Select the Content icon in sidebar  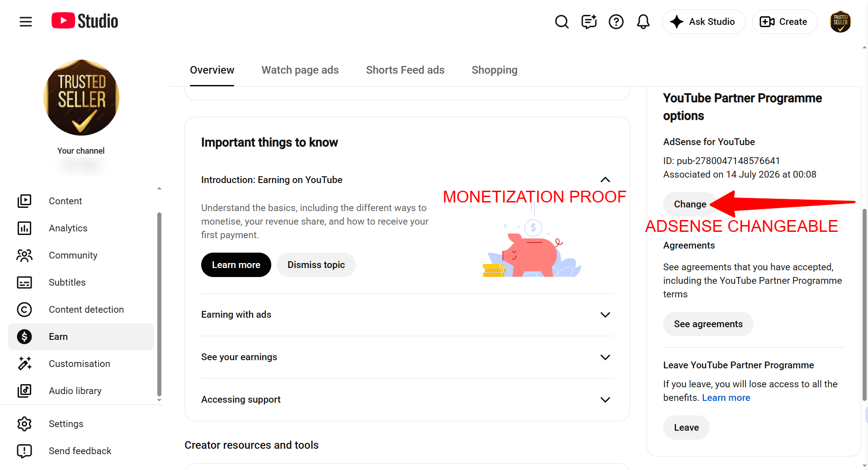pos(24,201)
